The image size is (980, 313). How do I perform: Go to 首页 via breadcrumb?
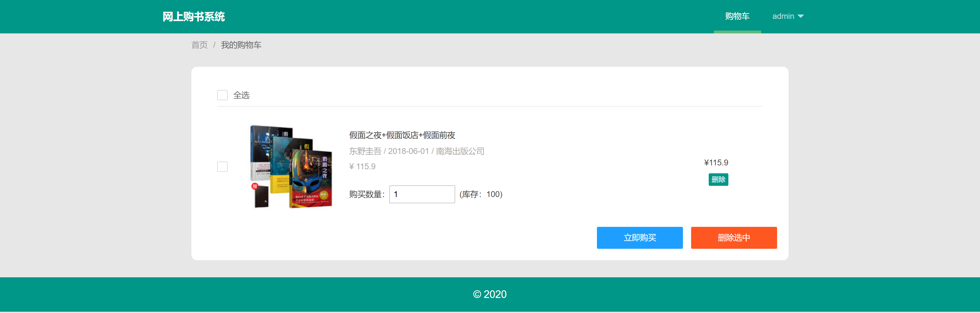[x=199, y=45]
